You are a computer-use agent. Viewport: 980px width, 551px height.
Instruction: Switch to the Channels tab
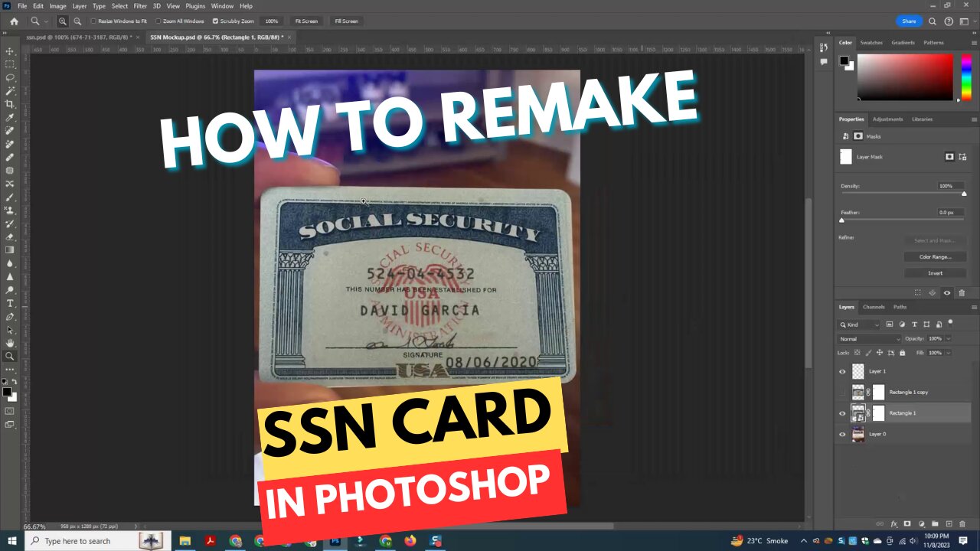coord(874,307)
